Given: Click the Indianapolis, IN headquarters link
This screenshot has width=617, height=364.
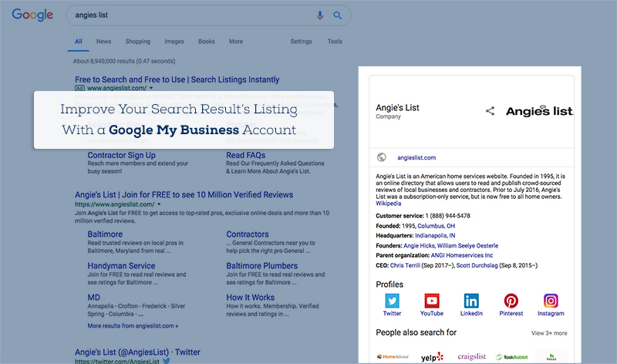Looking at the screenshot, I should (x=435, y=235).
